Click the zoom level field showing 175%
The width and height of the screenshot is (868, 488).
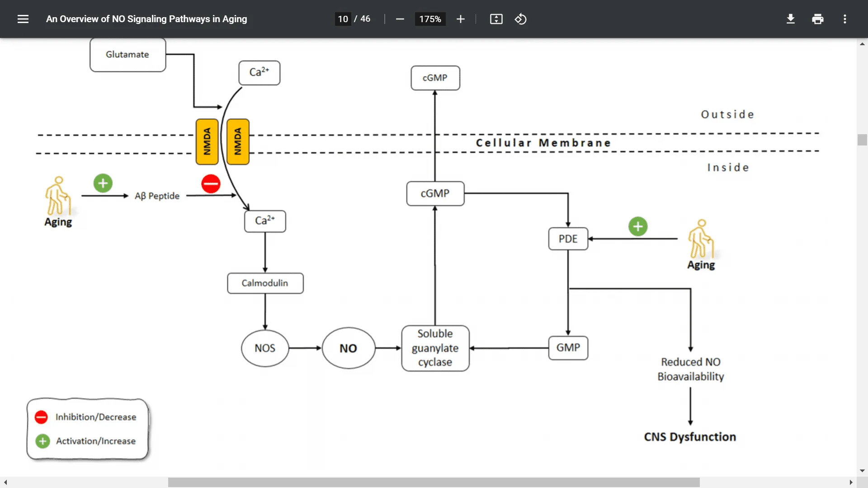pyautogui.click(x=430, y=19)
